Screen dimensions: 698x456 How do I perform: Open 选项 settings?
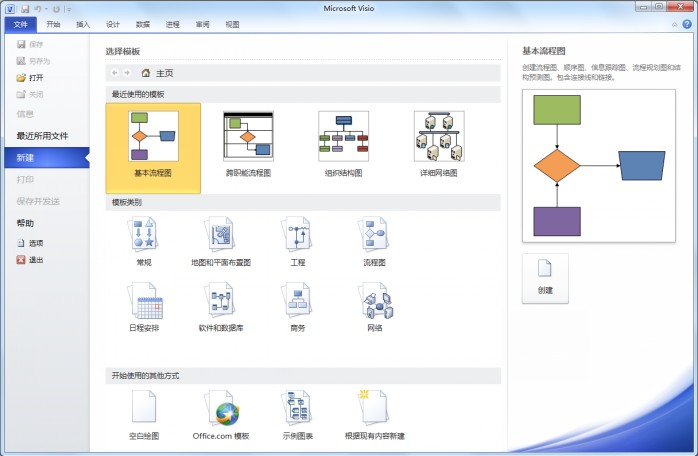coord(30,243)
